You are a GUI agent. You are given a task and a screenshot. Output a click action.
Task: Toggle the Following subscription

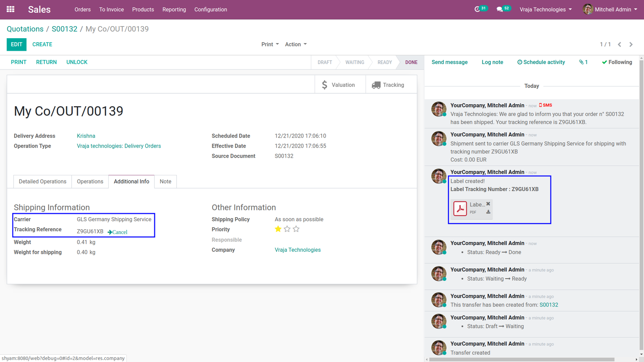pyautogui.click(x=617, y=62)
